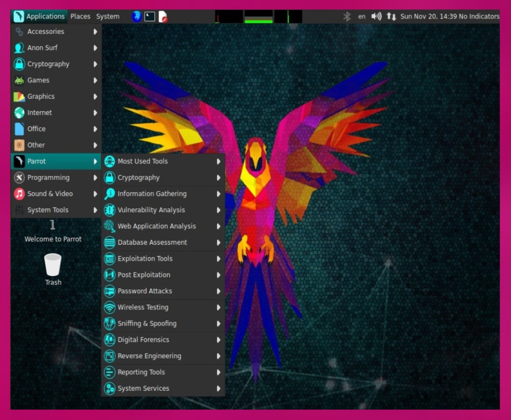Click the volume speaker icon

376,16
